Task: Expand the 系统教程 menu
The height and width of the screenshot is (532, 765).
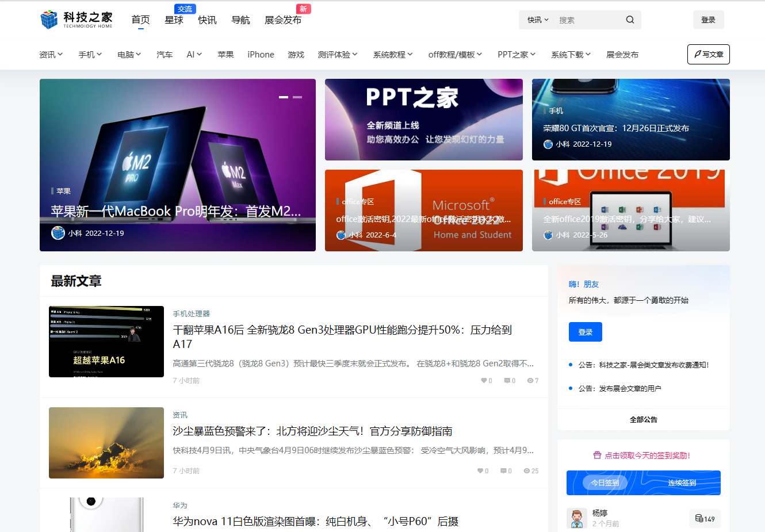Action: (x=393, y=54)
